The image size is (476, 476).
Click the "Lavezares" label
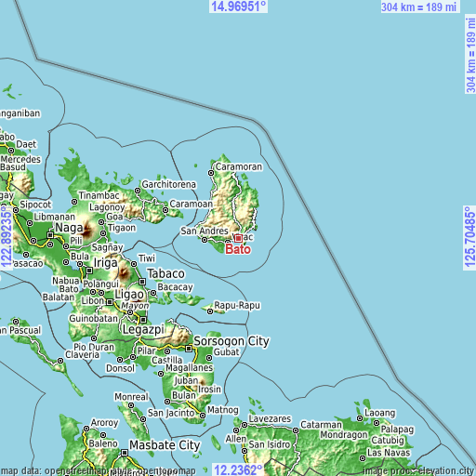270,418
